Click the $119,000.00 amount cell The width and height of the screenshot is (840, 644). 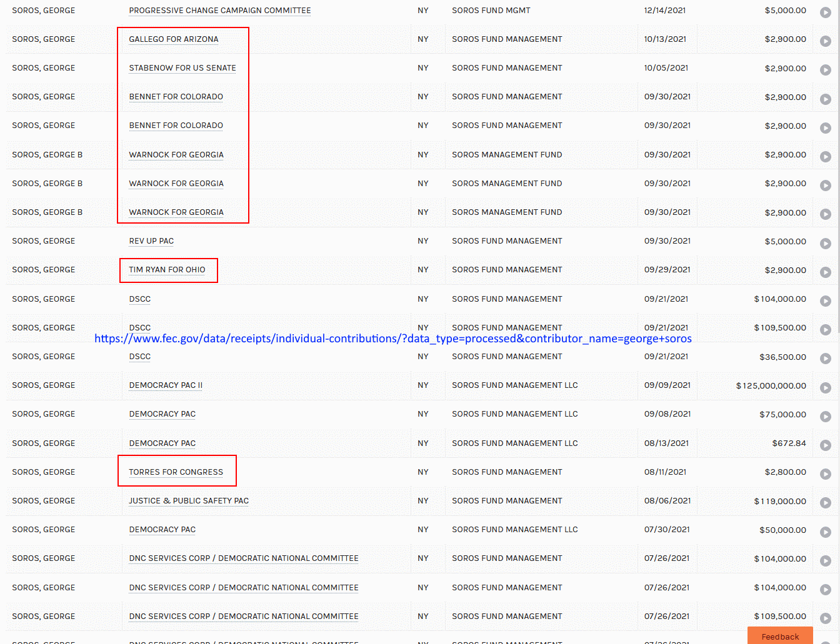[x=780, y=501]
